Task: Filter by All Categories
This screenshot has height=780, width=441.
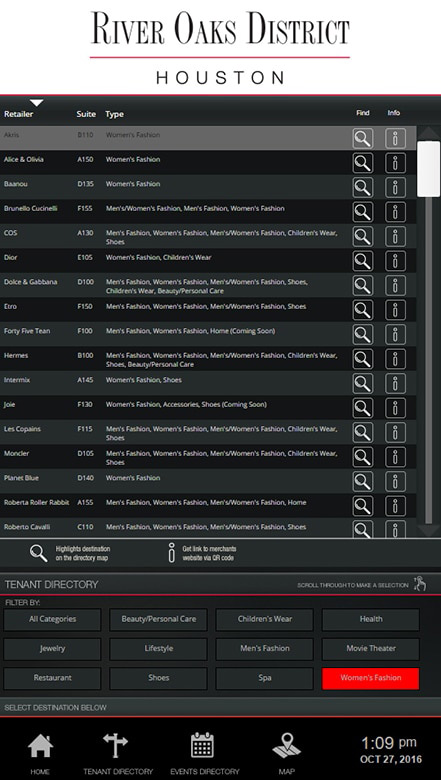Action: pos(52,619)
